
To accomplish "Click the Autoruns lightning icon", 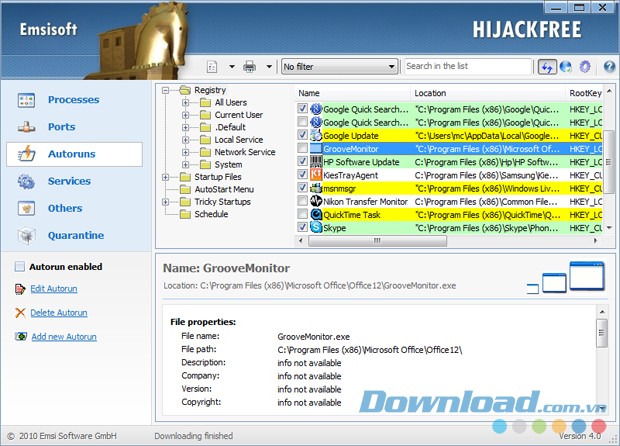I will [26, 154].
